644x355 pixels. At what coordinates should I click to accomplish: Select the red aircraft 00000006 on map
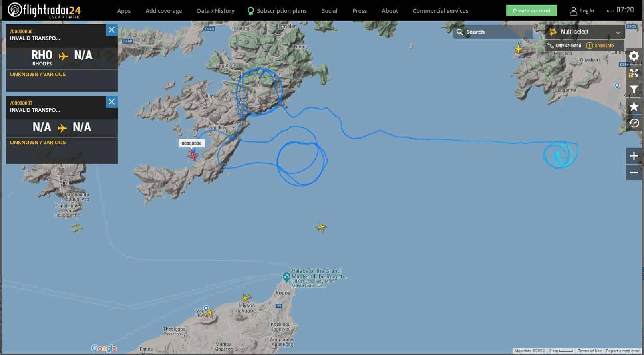coord(193,155)
